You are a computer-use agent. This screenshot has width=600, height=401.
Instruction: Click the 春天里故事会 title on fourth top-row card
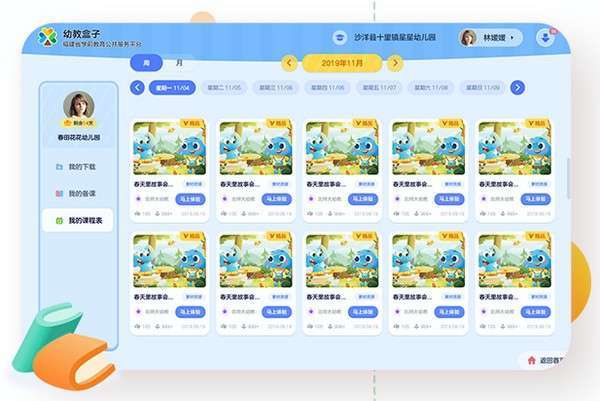tap(412, 184)
